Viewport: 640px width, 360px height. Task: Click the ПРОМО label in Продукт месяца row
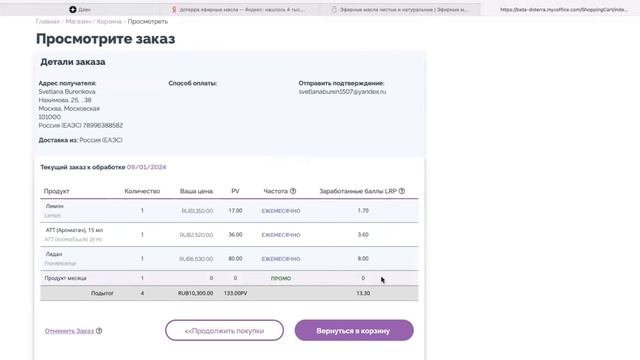click(x=281, y=278)
